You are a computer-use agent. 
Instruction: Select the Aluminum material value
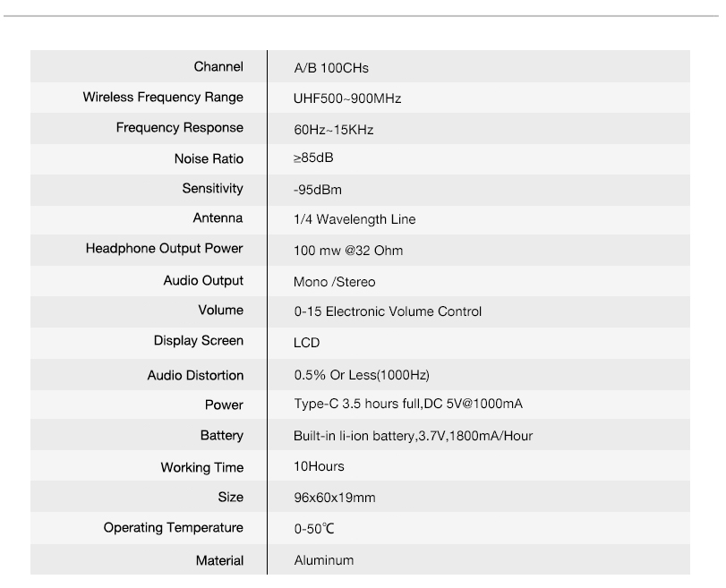[x=324, y=560]
